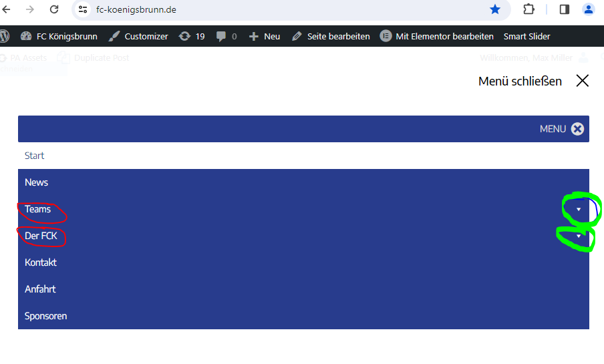Expand the Teams submenu arrow
604x364 pixels.
click(579, 209)
